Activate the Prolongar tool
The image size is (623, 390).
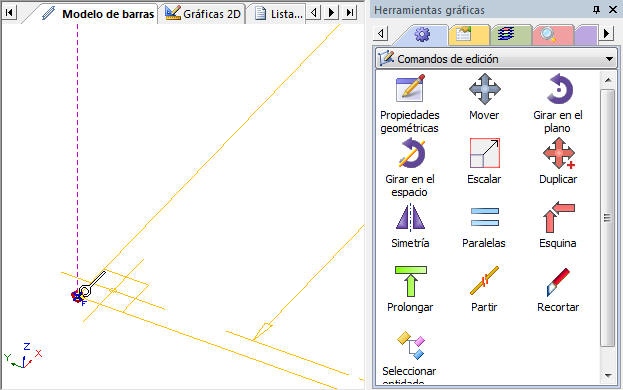(410, 281)
